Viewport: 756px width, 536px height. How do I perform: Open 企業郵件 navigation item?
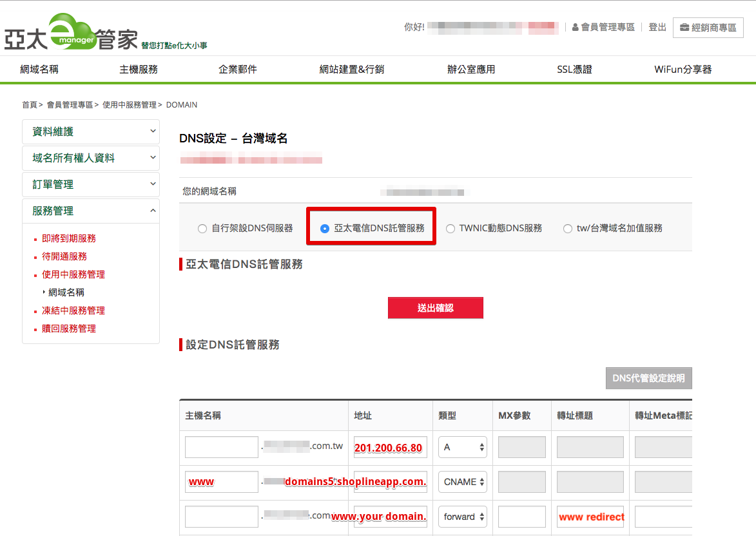point(238,70)
